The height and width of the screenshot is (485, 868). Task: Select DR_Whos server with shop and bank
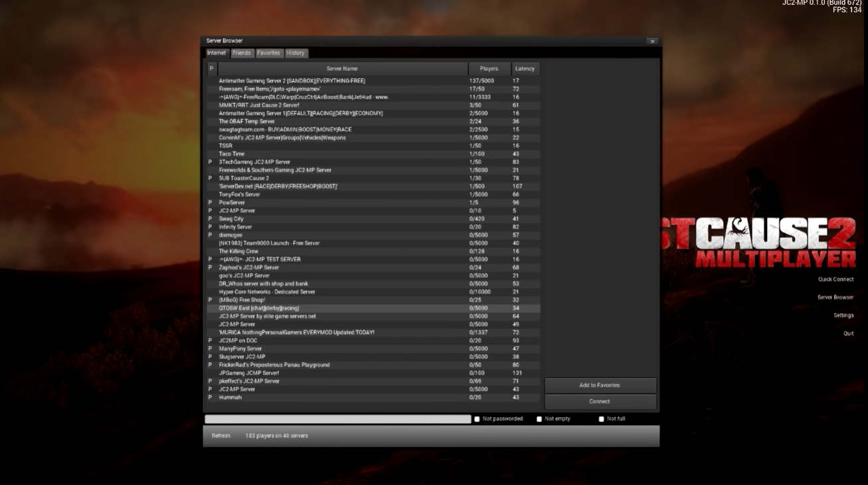tap(373, 284)
